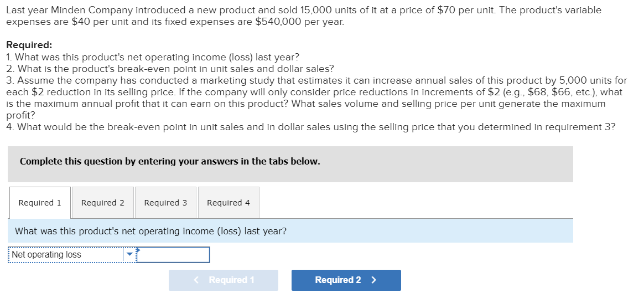Click the greyed-out Required 1 back button
The height and width of the screenshot is (303, 644).
pos(224,280)
